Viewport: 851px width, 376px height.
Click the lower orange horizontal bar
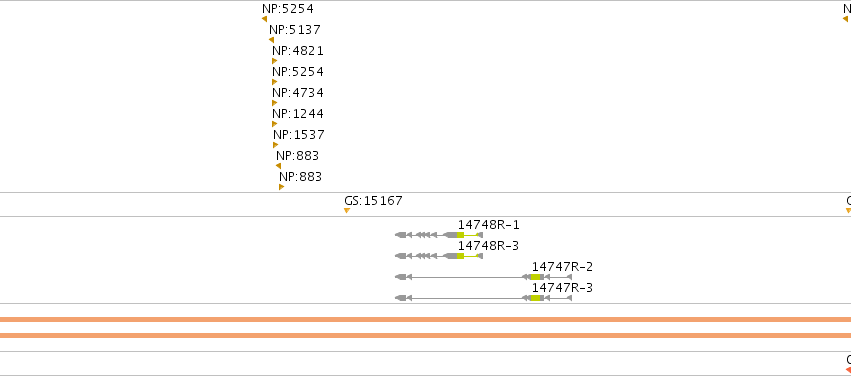point(426,335)
